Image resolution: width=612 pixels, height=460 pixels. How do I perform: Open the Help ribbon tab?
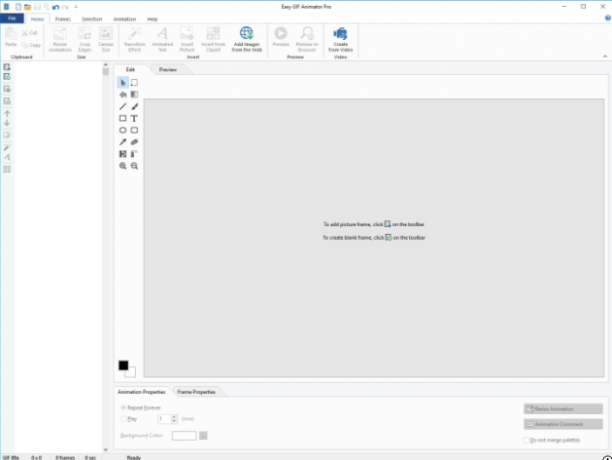[152, 19]
